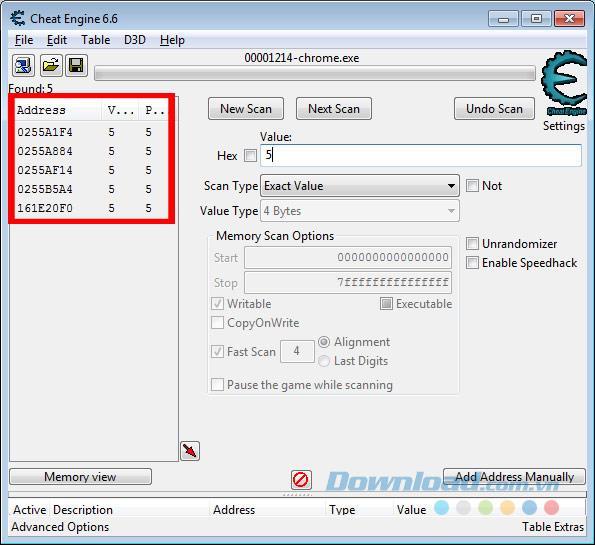Click the floppy disk save icon
Screen dimensions: 595x545
click(x=76, y=66)
